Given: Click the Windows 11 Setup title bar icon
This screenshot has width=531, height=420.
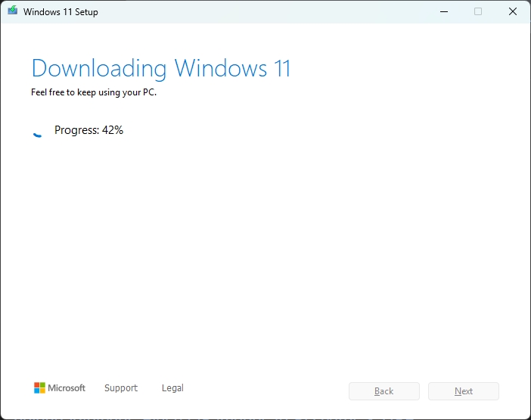Looking at the screenshot, I should point(13,11).
